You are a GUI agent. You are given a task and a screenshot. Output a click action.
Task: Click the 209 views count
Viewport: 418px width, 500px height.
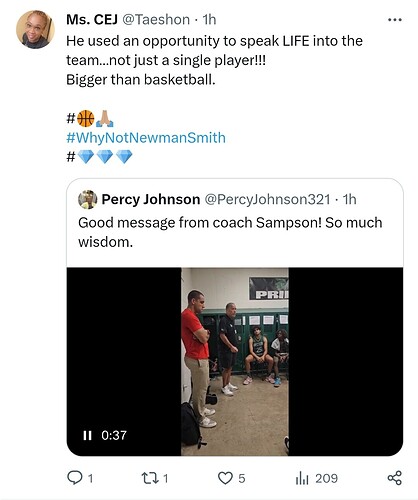pos(327,478)
